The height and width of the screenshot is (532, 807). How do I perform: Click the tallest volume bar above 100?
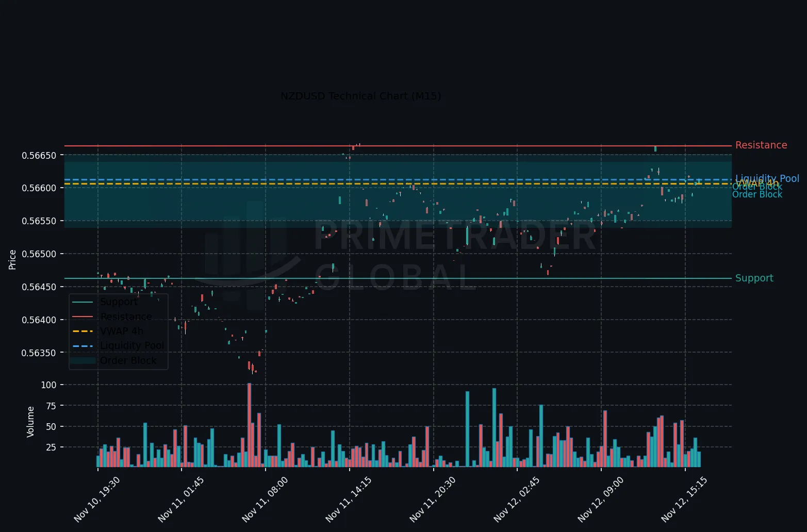pos(249,425)
